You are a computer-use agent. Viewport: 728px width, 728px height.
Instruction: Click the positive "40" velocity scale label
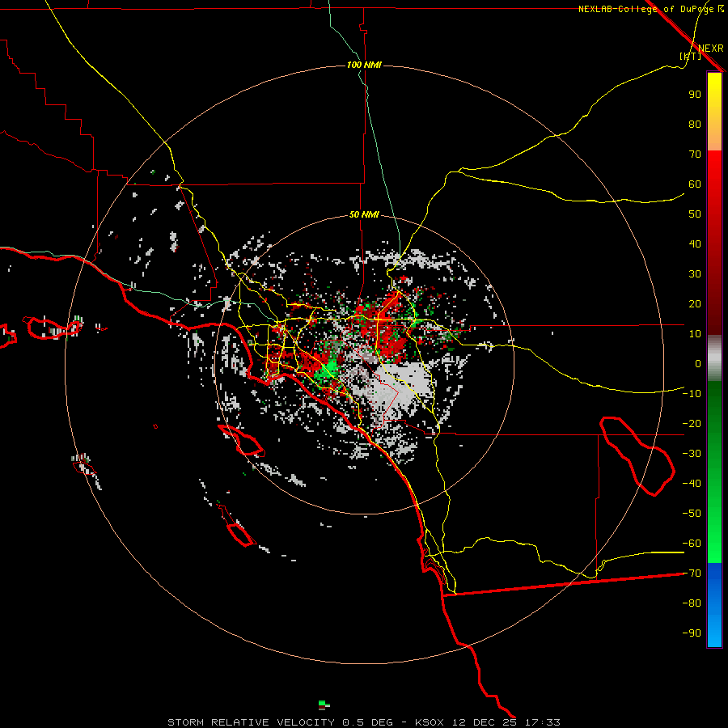point(695,244)
